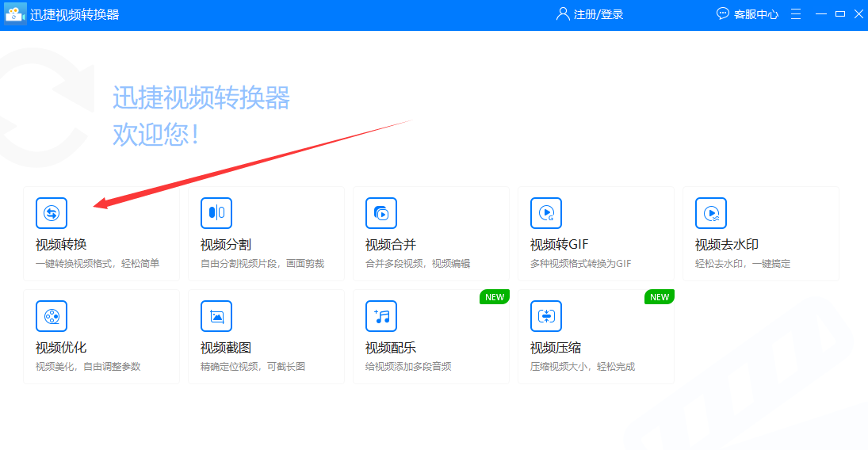Click the 视频配乐 title text
This screenshot has height=450, width=868.
(391, 348)
